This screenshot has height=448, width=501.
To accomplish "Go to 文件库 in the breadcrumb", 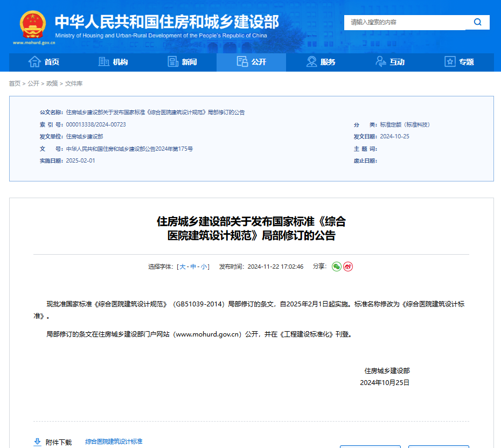I will tap(74, 83).
